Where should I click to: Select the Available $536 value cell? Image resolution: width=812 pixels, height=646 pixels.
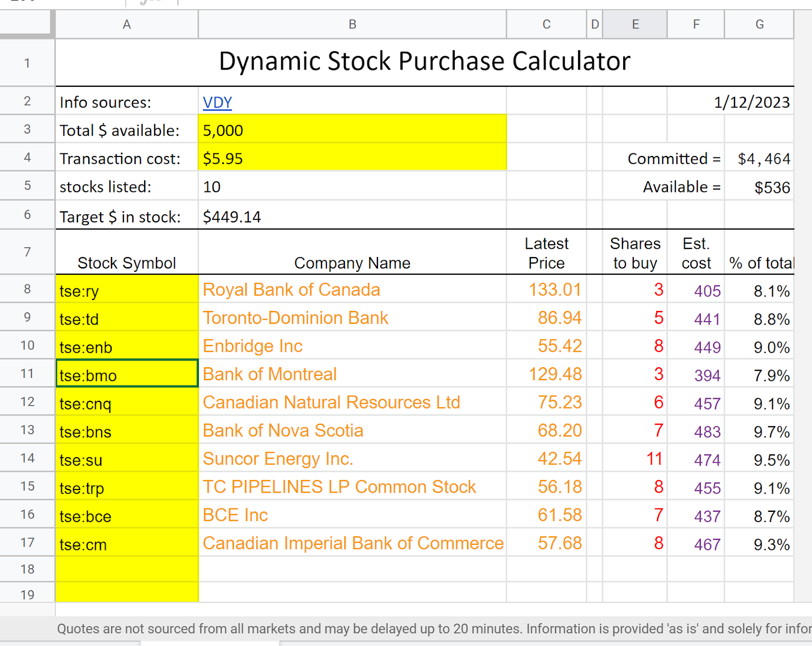(759, 186)
